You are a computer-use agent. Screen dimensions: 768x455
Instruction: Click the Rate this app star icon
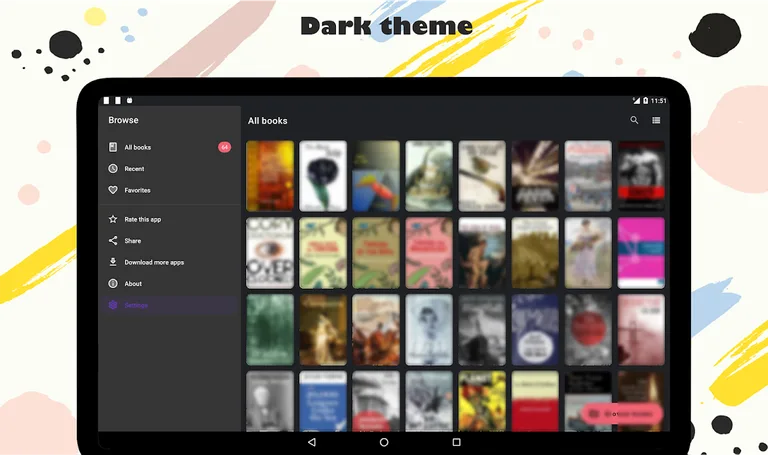(113, 219)
